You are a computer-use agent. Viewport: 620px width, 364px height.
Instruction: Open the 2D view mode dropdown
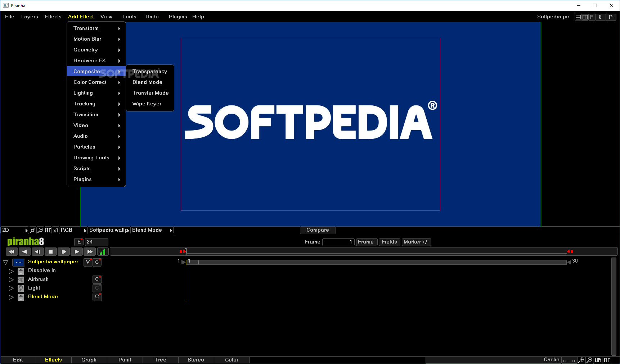click(15, 230)
